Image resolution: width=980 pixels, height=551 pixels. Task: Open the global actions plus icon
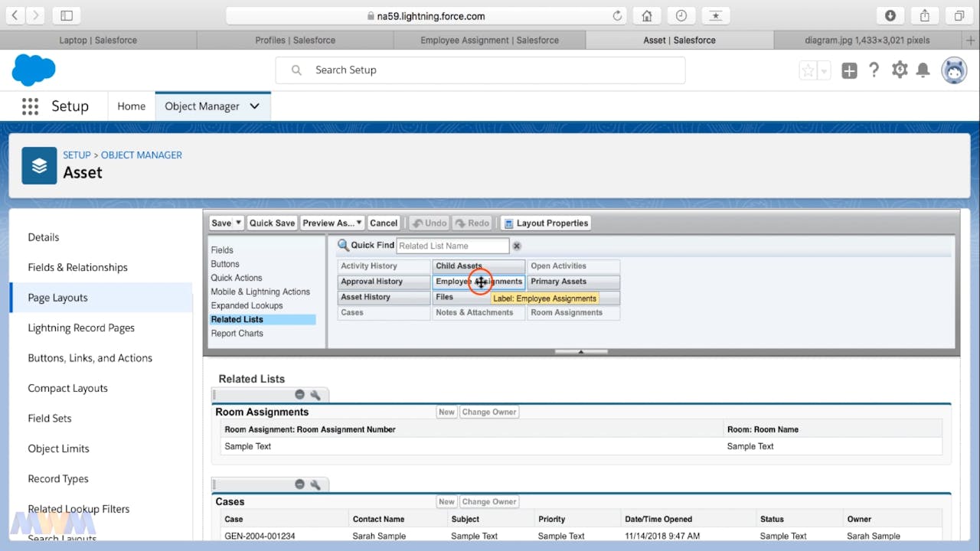tap(849, 70)
